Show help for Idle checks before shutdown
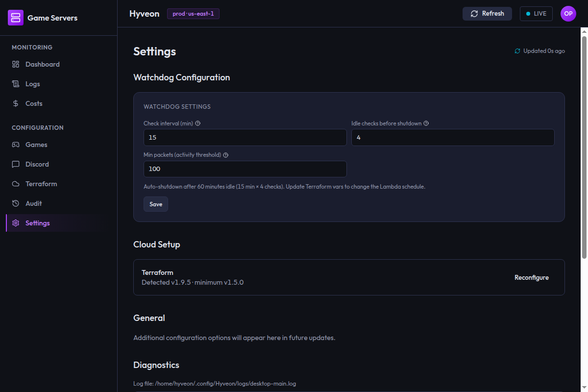The width and height of the screenshot is (588, 392). tap(426, 123)
